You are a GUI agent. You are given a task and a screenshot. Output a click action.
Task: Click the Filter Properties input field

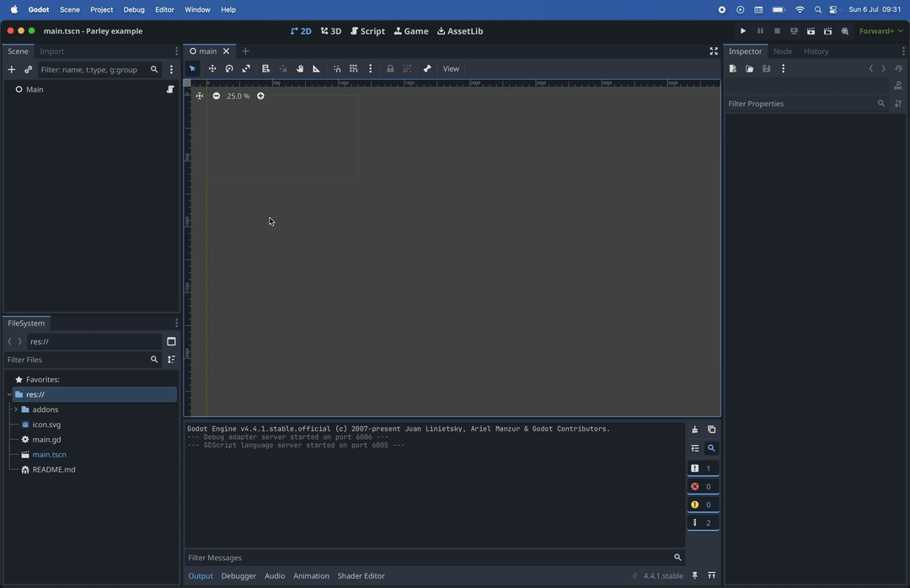click(x=800, y=104)
